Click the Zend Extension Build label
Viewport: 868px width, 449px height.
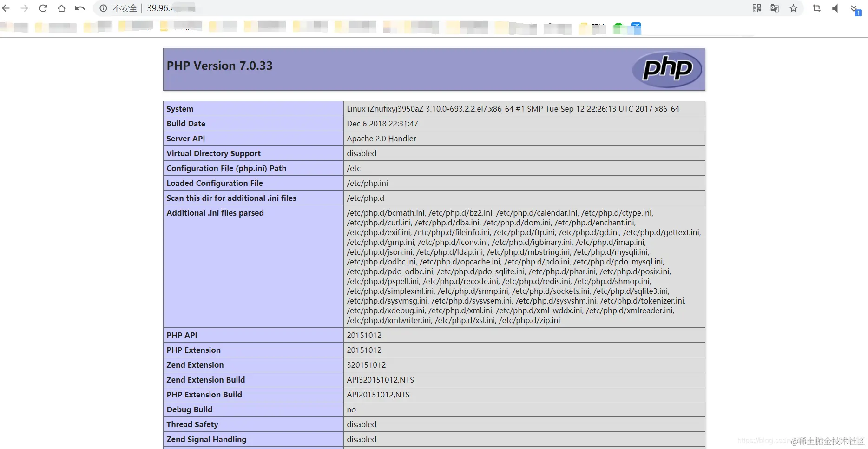pyautogui.click(x=205, y=380)
